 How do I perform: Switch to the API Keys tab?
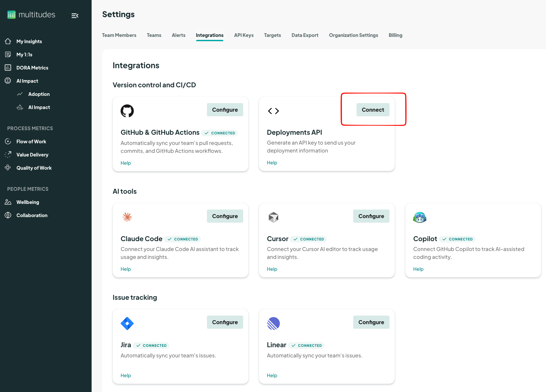[244, 35]
